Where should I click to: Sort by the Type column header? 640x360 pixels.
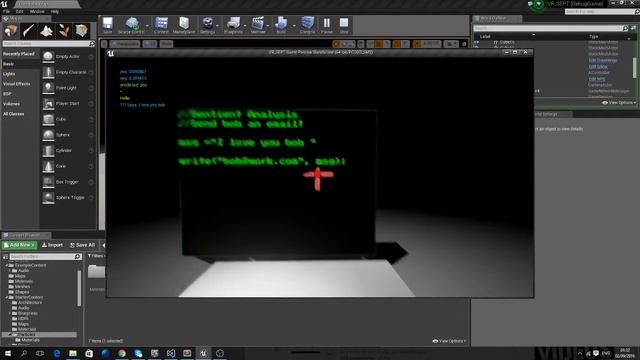click(593, 37)
